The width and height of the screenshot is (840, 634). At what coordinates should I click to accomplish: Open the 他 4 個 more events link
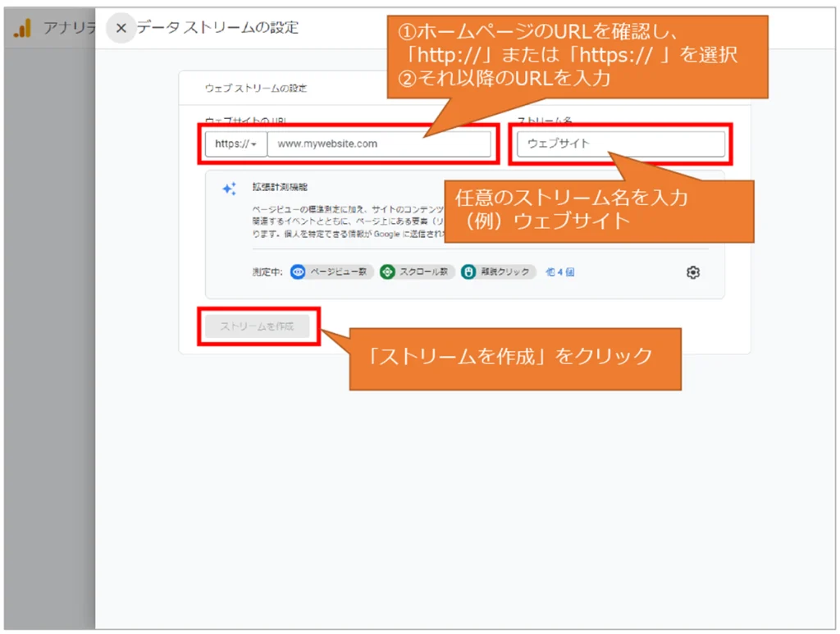pyautogui.click(x=559, y=272)
